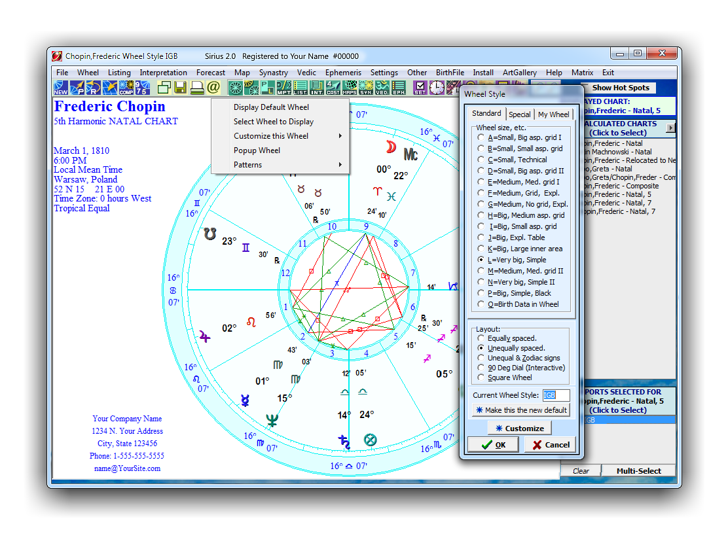The image size is (728, 560).
Task: Click Make this the new default
Action: click(521, 410)
